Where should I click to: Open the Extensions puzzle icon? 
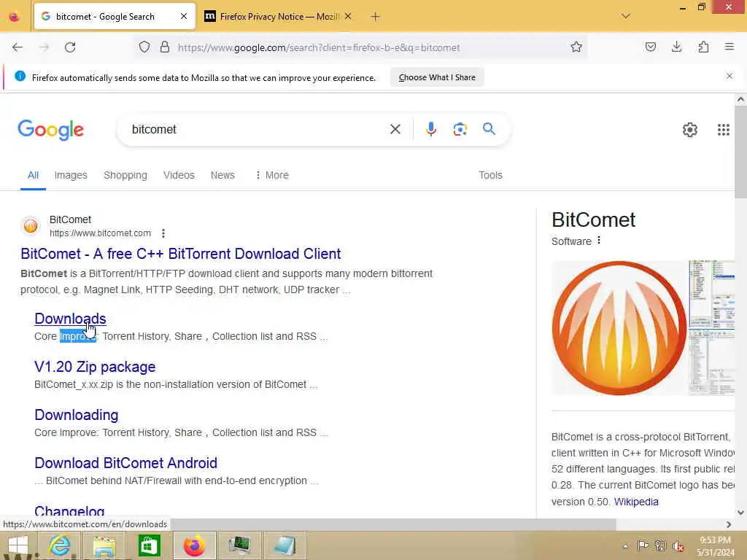click(x=703, y=47)
